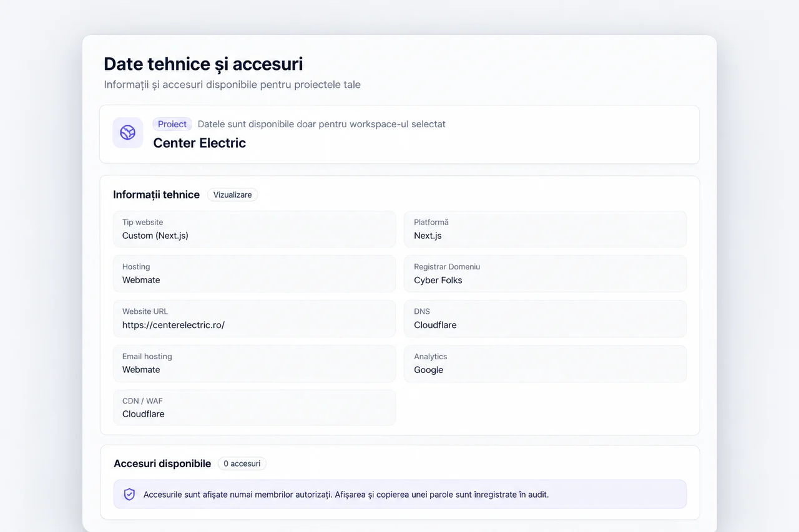Viewport: 799px width, 532px height.
Task: Select the Platformă value Next.js
Action: pos(428,236)
